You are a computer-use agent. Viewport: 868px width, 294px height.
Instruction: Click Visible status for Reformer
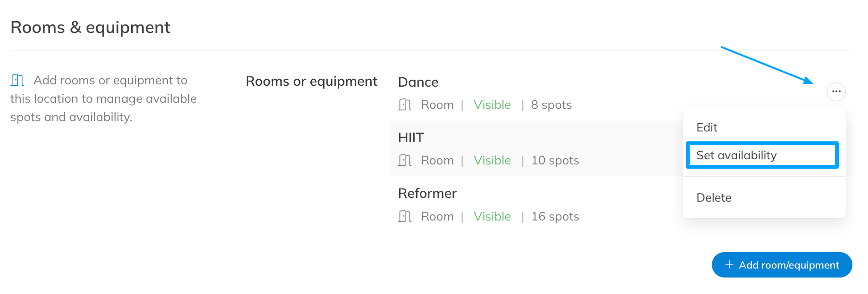(x=492, y=216)
